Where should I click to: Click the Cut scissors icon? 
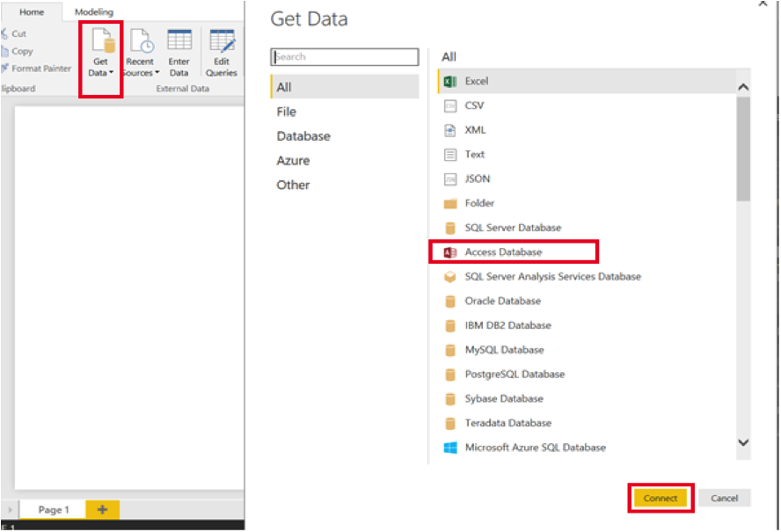point(4,34)
